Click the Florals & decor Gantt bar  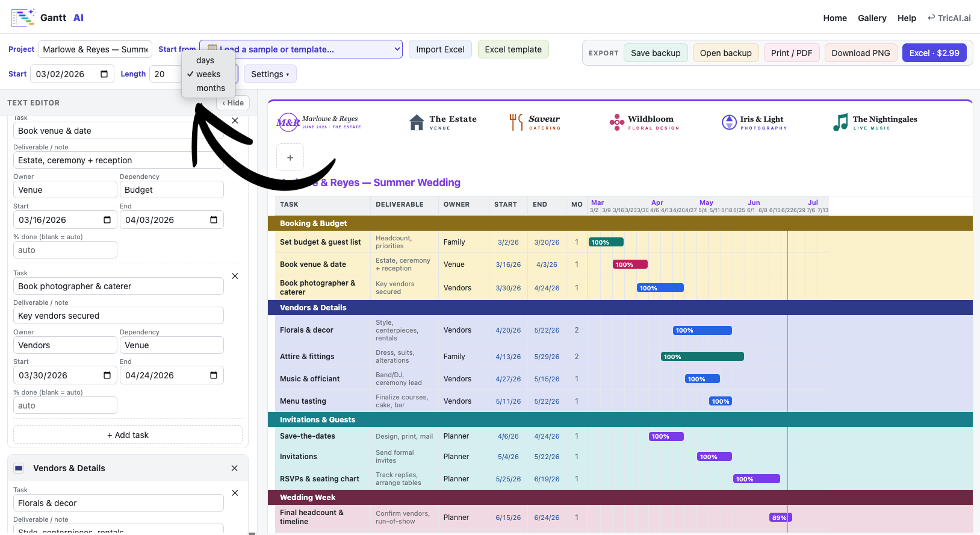point(702,330)
